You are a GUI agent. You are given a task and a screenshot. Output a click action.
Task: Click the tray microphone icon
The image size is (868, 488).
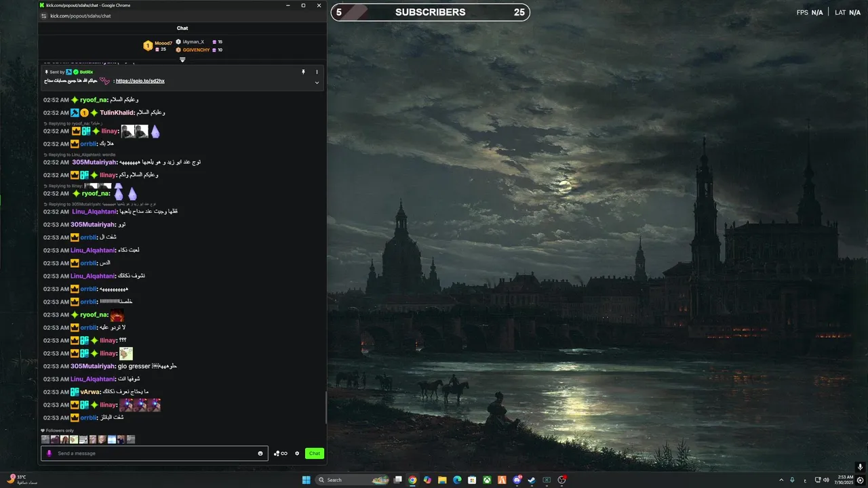792,480
